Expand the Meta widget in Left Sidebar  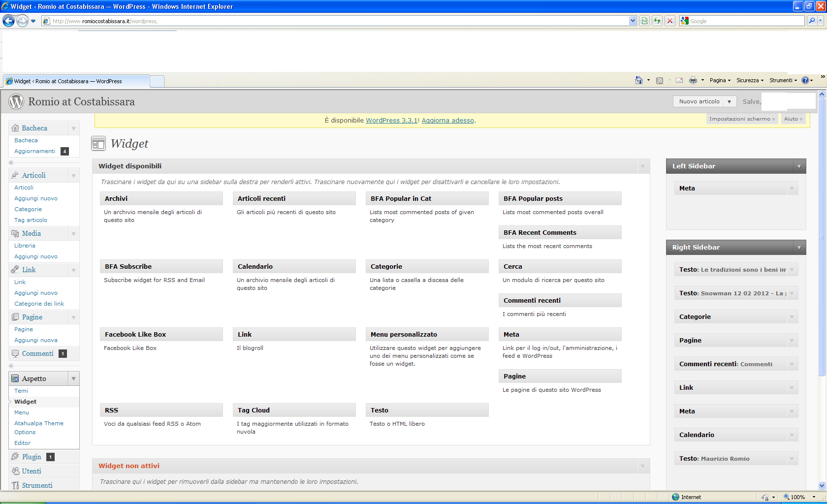792,189
